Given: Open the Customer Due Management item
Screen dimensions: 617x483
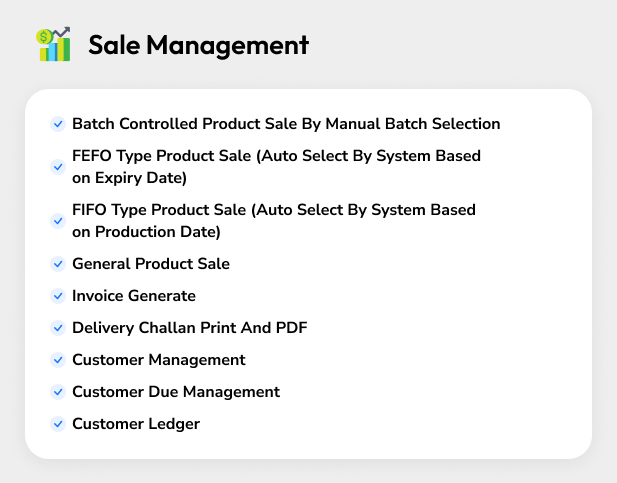Looking at the screenshot, I should point(176,392).
